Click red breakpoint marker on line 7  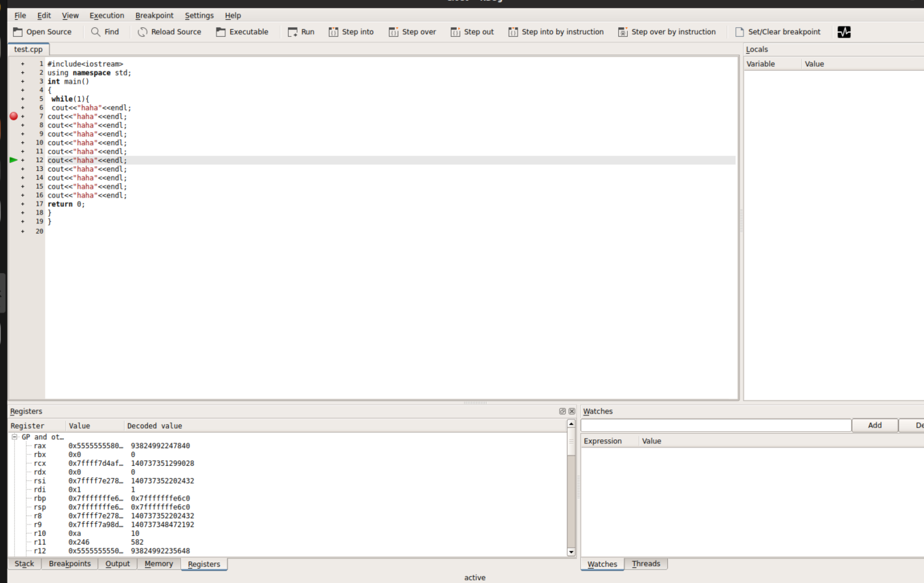pyautogui.click(x=14, y=116)
